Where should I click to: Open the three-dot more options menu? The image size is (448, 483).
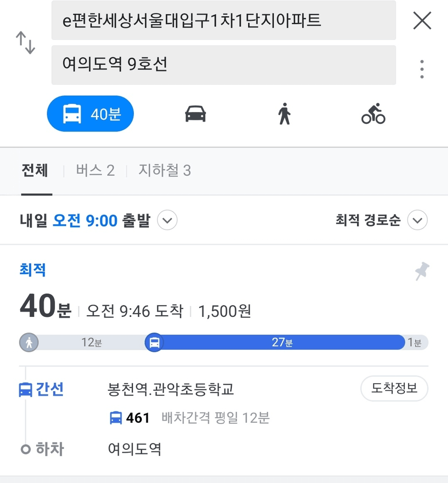[422, 69]
